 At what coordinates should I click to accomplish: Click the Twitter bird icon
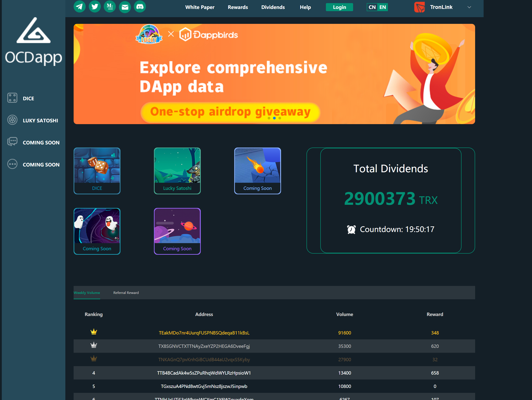95,7
